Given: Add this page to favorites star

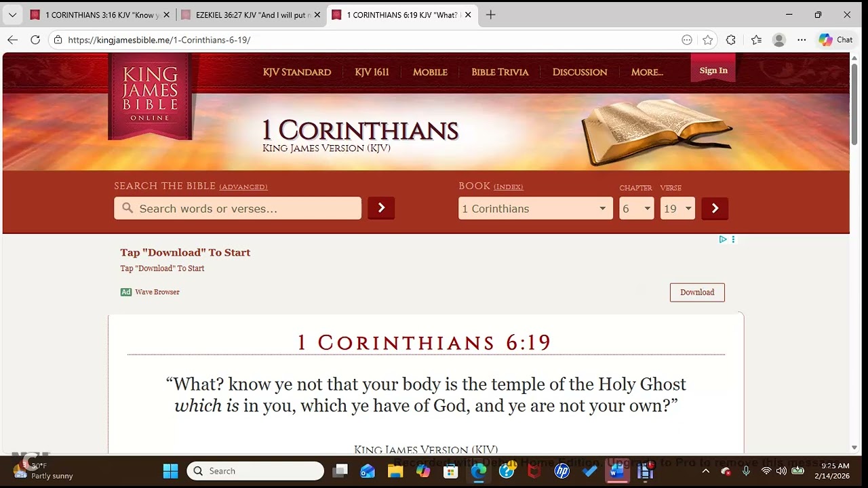Looking at the screenshot, I should [x=708, y=40].
